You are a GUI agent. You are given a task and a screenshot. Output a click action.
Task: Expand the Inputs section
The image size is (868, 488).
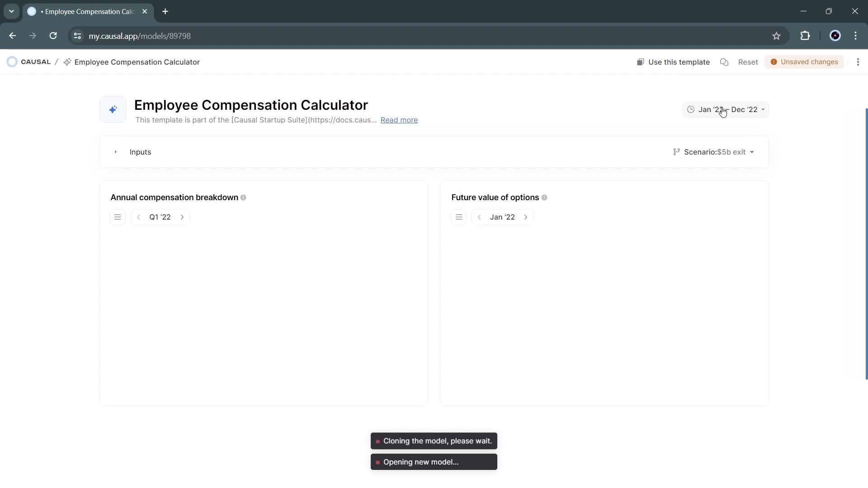point(116,152)
